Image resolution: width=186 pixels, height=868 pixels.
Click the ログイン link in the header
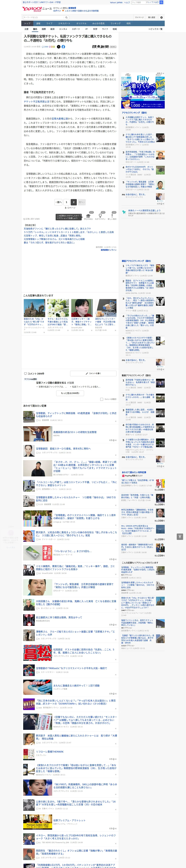[57, 11]
